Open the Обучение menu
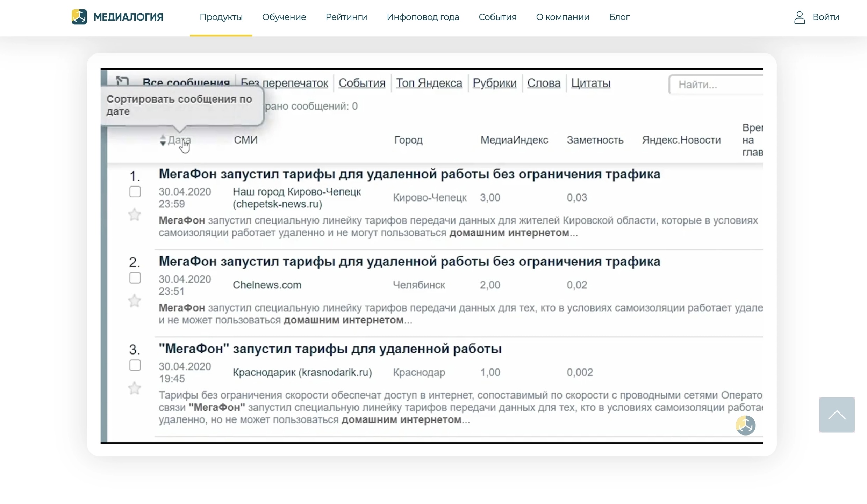Viewport: 867px width, 504px height. [x=284, y=17]
